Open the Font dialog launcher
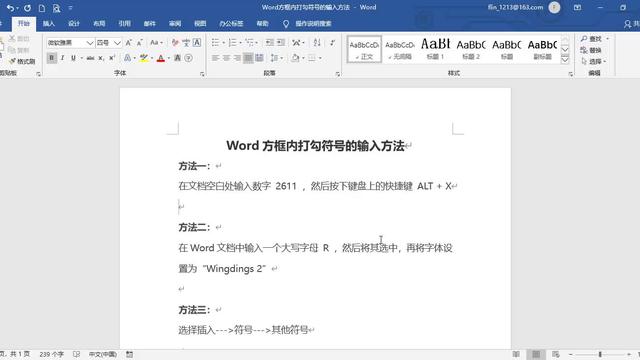This screenshot has width=640, height=360. (202, 74)
